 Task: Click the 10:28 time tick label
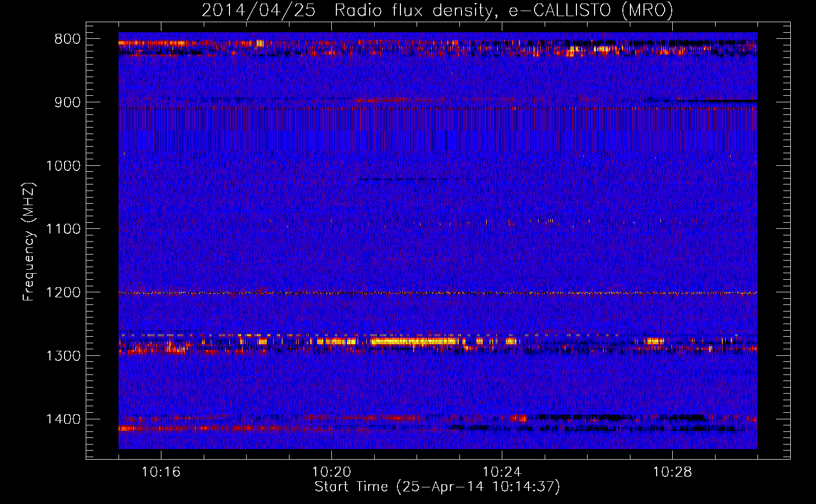pos(672,472)
